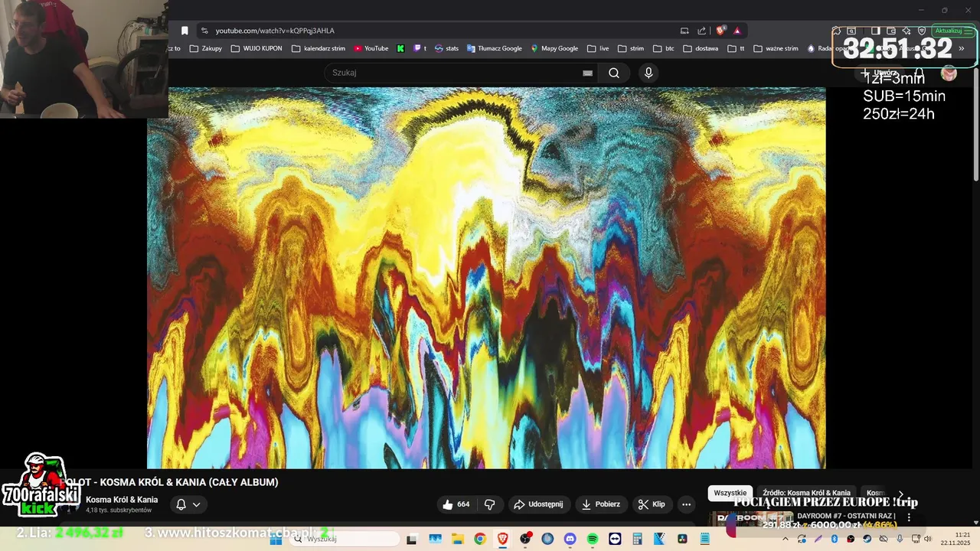Open the Brave Rewards triangle icon
The image size is (980, 551).
(x=737, y=31)
